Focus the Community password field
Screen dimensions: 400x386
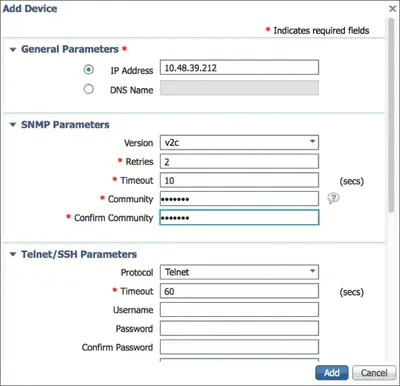[239, 199]
